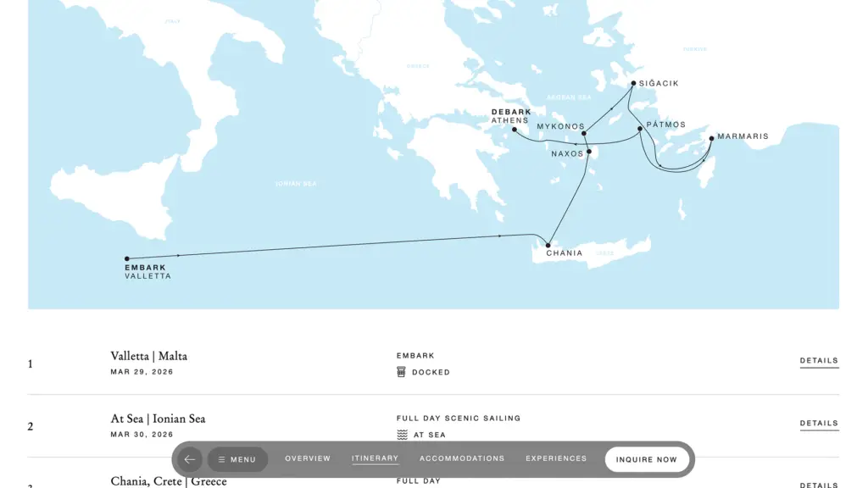Expand Details for Chania, Crete day
The image size is (868, 488).
tap(820, 485)
